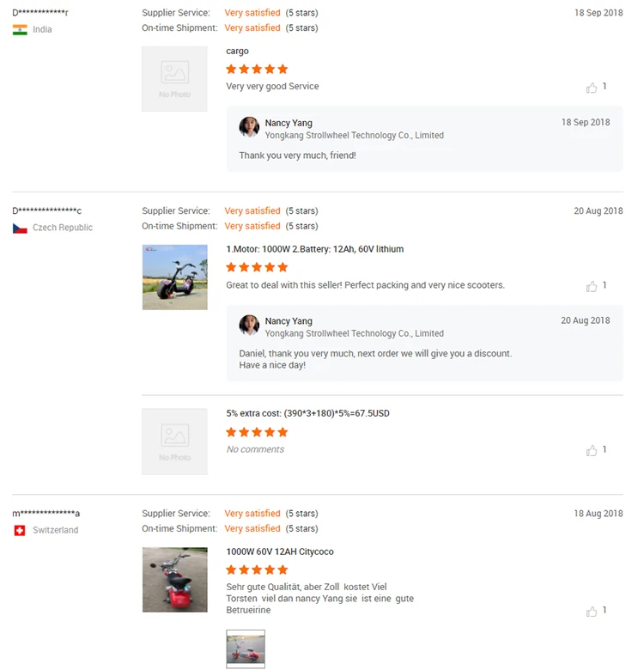
Task: Click Nancy Yang avatar in 20 Aug reply
Action: pyautogui.click(x=249, y=326)
